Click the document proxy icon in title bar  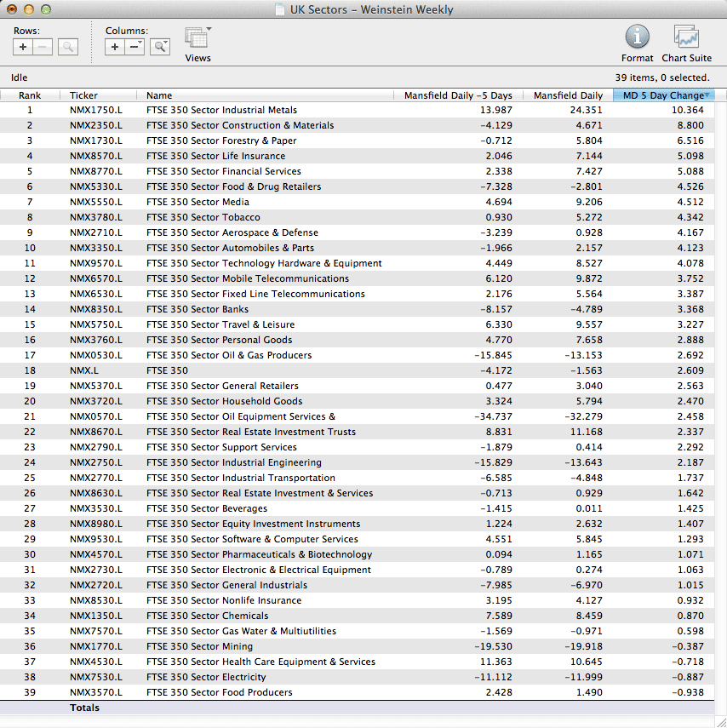tap(280, 10)
